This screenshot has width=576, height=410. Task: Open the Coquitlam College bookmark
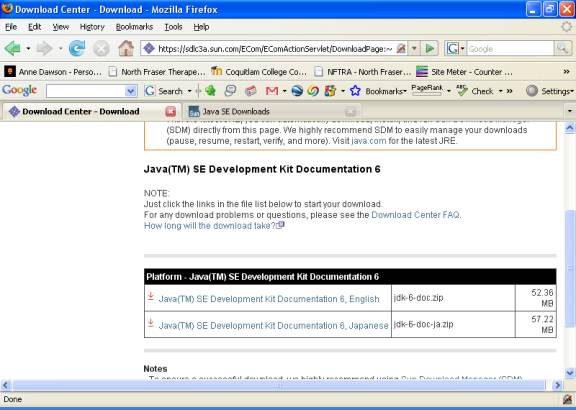click(x=259, y=72)
